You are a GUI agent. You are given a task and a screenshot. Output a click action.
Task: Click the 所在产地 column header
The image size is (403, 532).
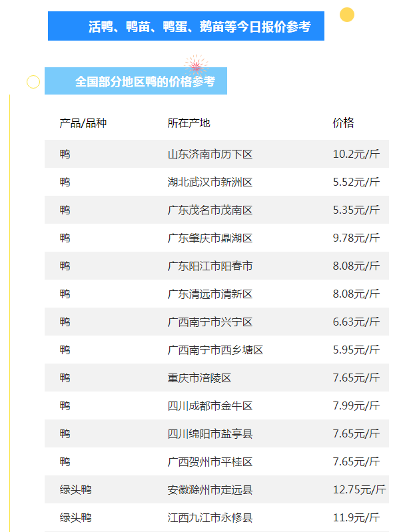(x=189, y=123)
